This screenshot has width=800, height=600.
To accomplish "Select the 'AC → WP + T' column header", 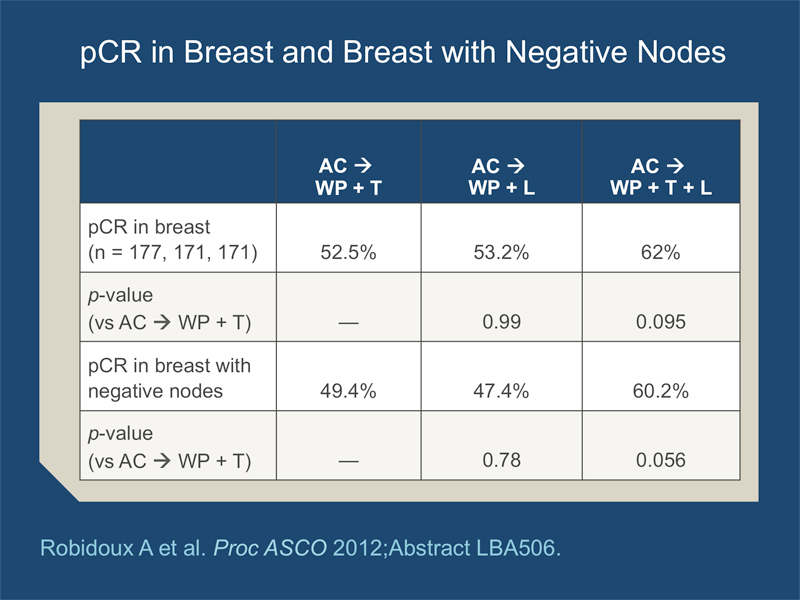I will 348,176.
